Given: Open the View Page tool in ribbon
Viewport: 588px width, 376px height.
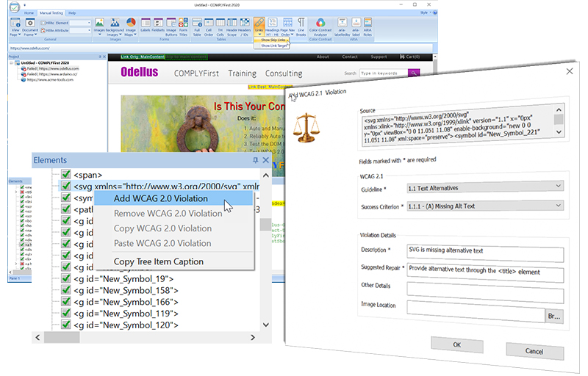Looking at the screenshot, I should [x=15, y=26].
